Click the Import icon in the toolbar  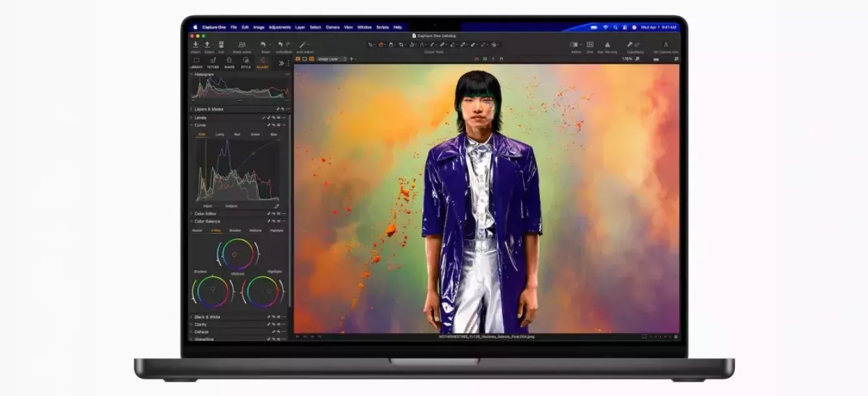(196, 45)
